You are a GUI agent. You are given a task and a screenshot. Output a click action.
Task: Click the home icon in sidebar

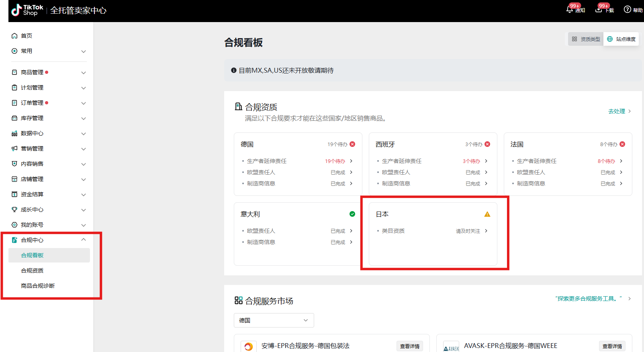point(14,36)
